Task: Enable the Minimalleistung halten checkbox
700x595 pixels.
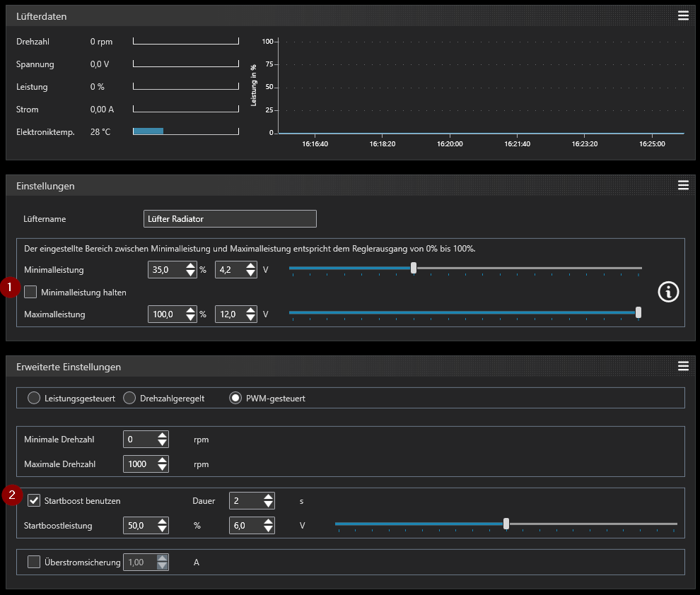Action: (x=30, y=292)
